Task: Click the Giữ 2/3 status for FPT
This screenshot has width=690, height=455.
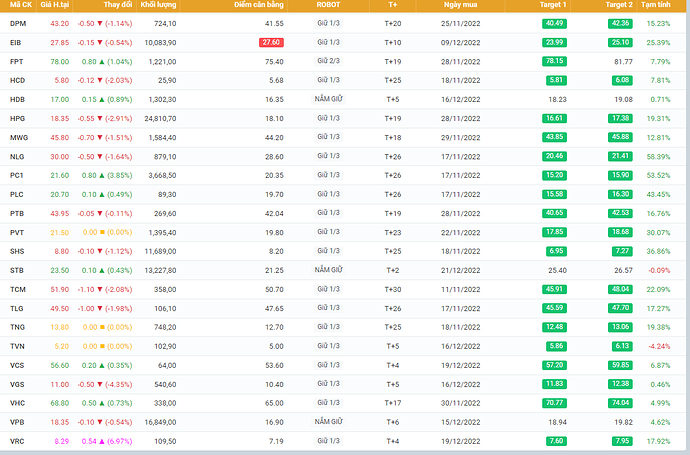Action: pos(328,61)
